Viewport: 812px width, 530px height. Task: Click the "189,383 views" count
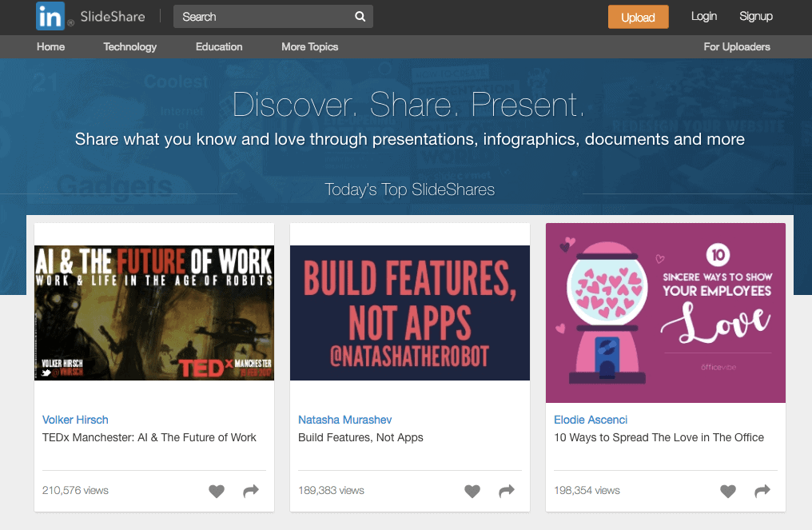[x=332, y=490]
